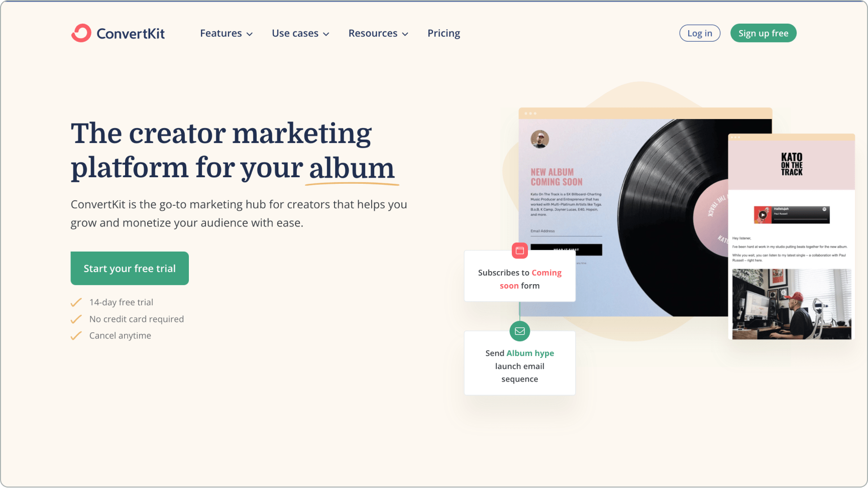Click the Email Address input field
Screen dimensions: 868x488
[x=566, y=231]
